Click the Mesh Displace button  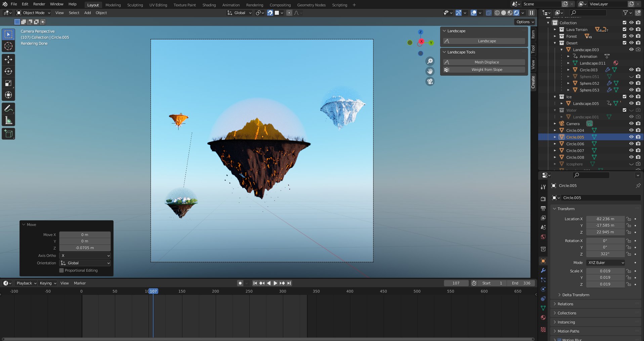[x=484, y=62]
